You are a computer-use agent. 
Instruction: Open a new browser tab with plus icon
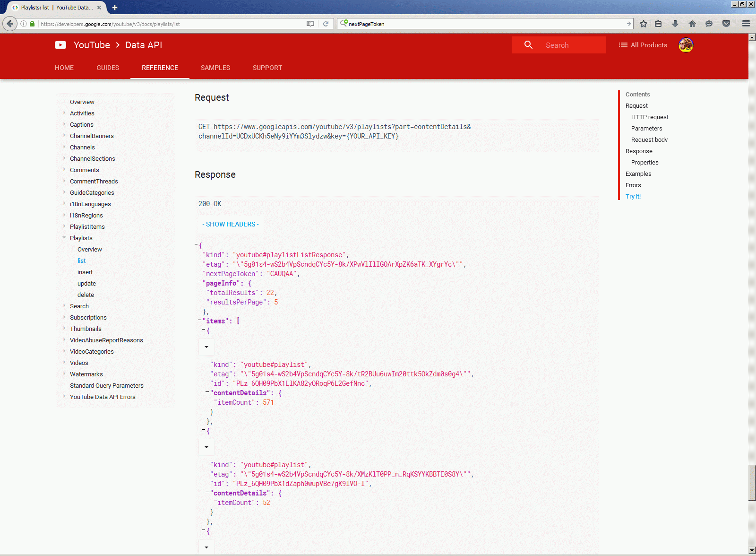point(115,8)
